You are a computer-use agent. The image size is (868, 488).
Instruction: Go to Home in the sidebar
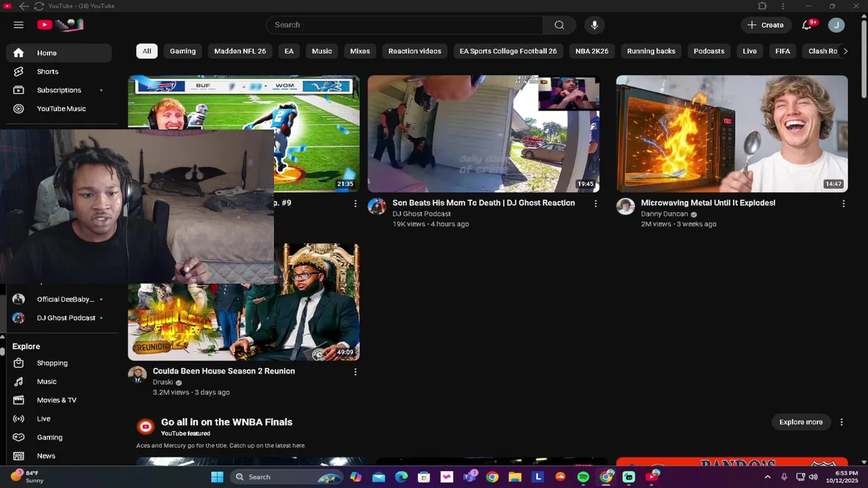pyautogui.click(x=59, y=53)
